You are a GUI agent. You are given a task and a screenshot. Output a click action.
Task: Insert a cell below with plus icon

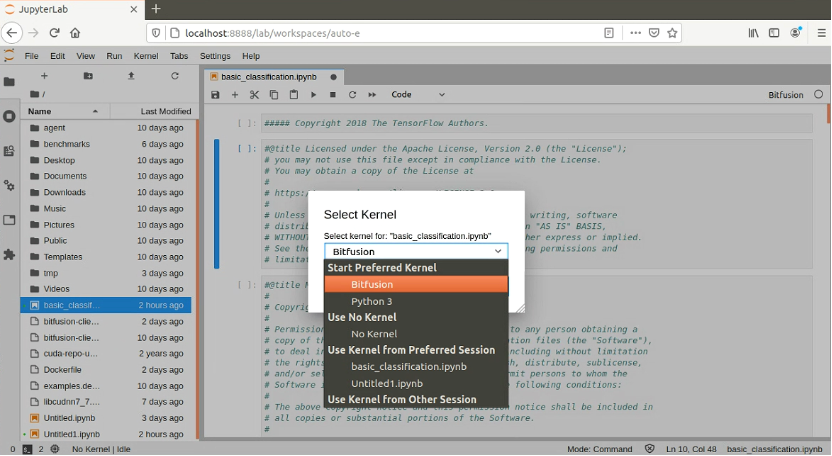(235, 95)
